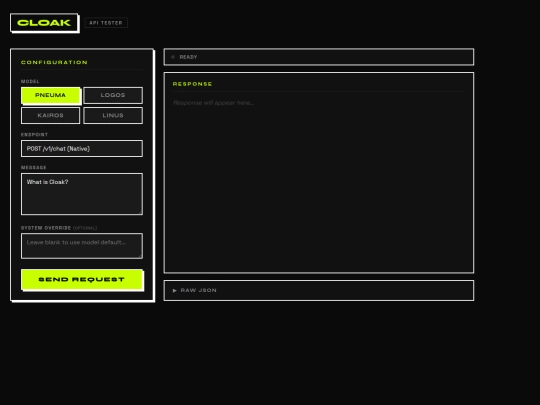This screenshot has height=405, width=540.
Task: Click the READY status text
Action: click(x=188, y=57)
